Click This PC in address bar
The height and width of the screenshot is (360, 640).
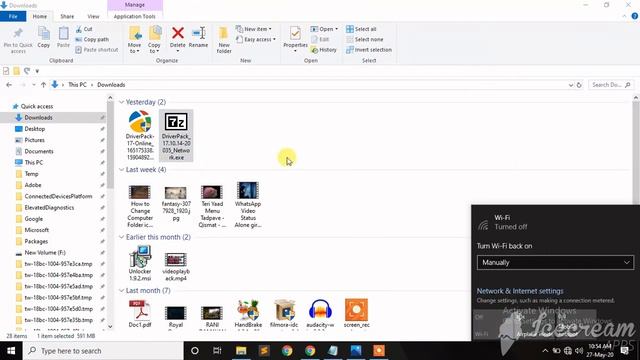pyautogui.click(x=77, y=85)
